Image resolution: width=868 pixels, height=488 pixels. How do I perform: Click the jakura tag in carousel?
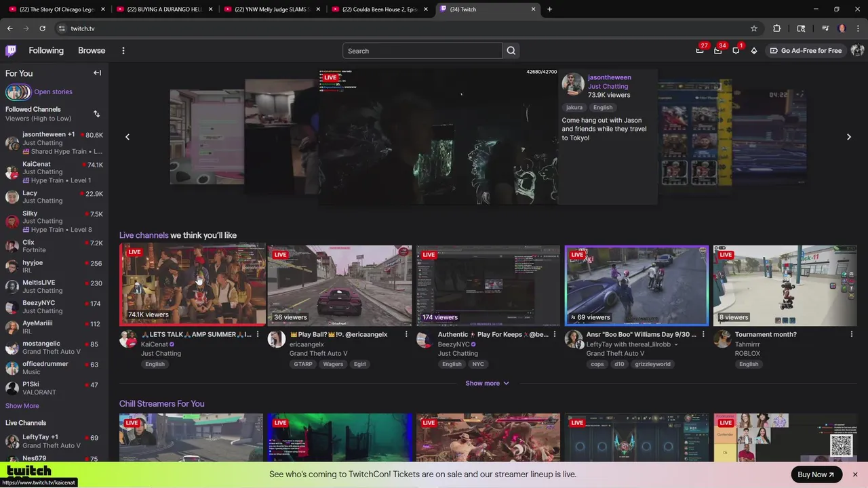coord(574,107)
